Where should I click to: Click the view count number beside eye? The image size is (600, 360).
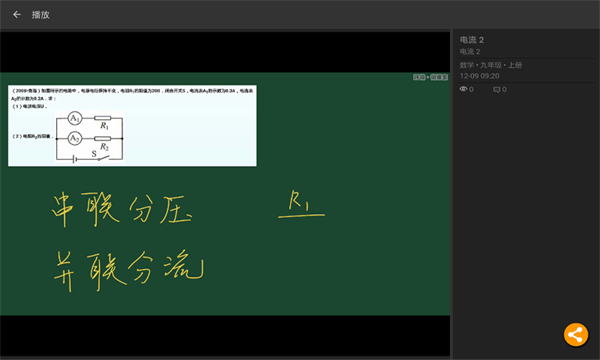[x=471, y=90]
